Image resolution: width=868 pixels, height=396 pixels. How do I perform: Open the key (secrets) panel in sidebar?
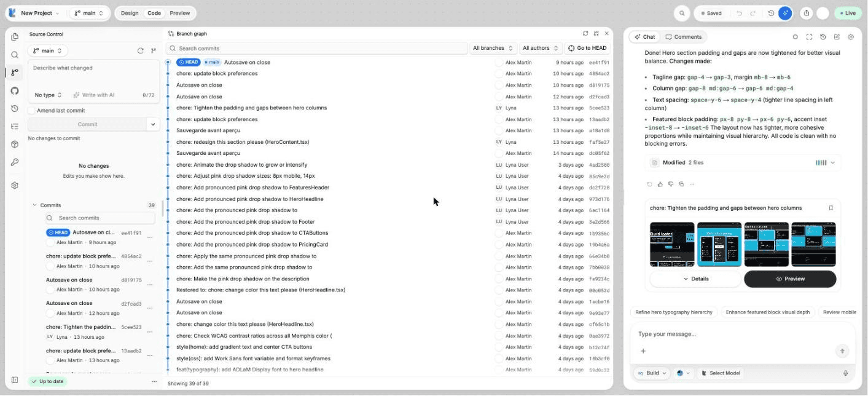[15, 162]
